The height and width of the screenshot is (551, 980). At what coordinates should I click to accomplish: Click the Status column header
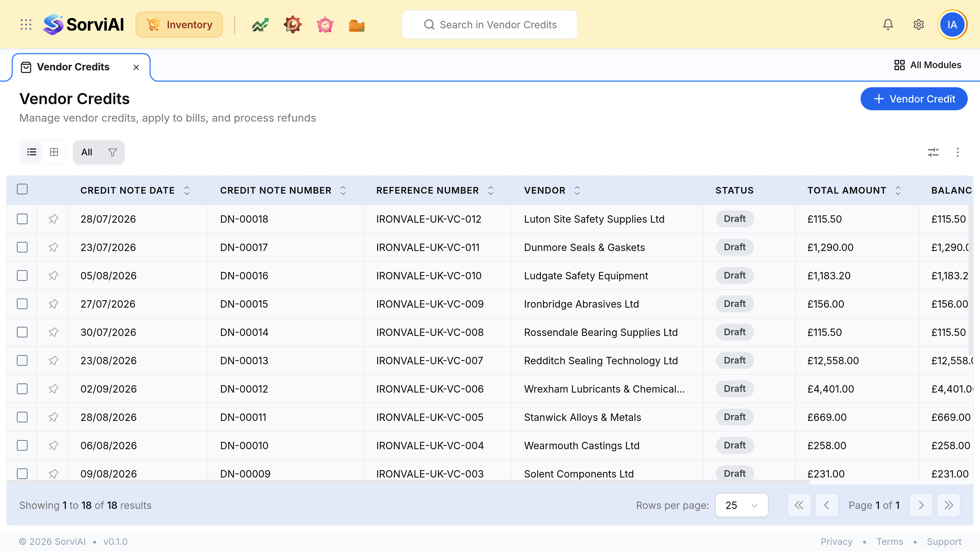[x=734, y=191]
